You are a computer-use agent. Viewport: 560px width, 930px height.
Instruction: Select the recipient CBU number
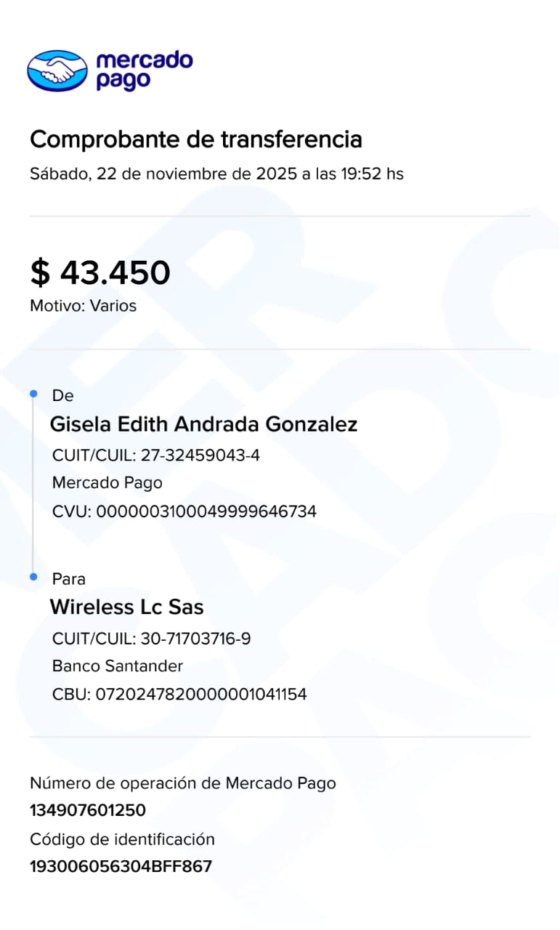pyautogui.click(x=179, y=695)
